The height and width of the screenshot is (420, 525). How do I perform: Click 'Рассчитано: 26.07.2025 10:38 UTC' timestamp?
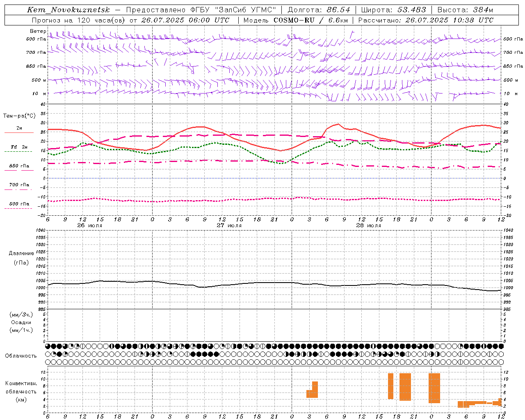(x=426, y=20)
